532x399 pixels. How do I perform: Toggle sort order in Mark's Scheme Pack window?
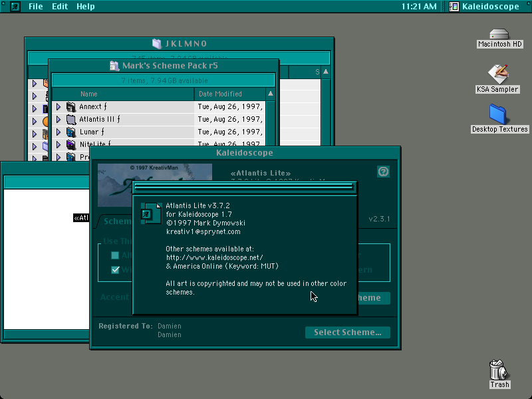click(271, 94)
